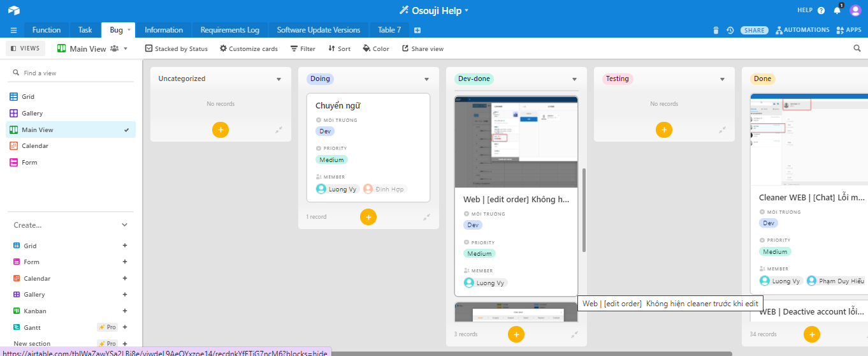The width and height of the screenshot is (868, 356).
Task: Open the Web edit order card thumbnail
Action: [516, 142]
